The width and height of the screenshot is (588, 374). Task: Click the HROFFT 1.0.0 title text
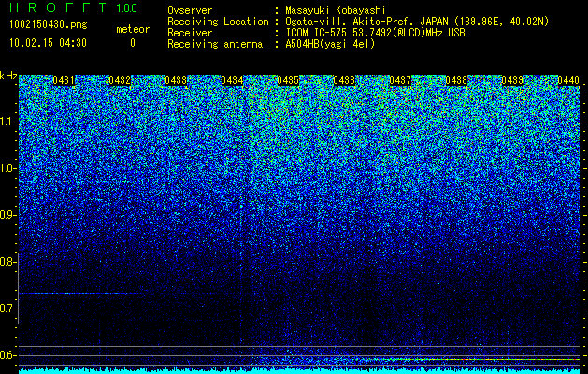coord(73,7)
